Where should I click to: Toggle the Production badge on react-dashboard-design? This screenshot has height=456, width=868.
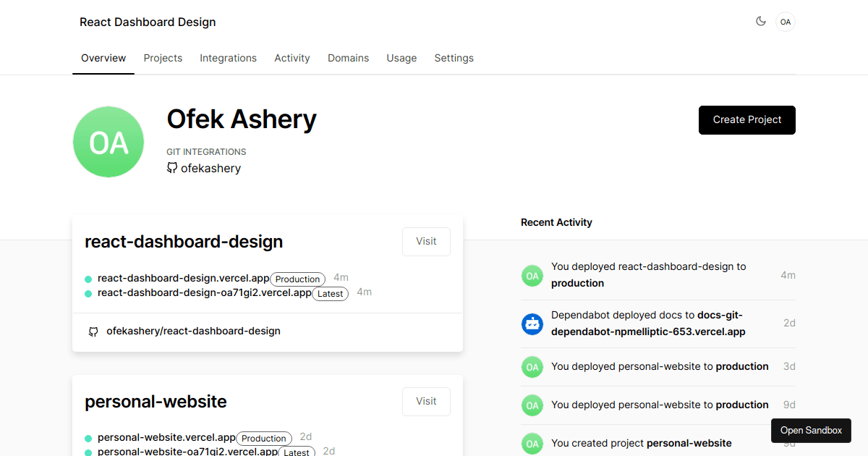click(298, 279)
